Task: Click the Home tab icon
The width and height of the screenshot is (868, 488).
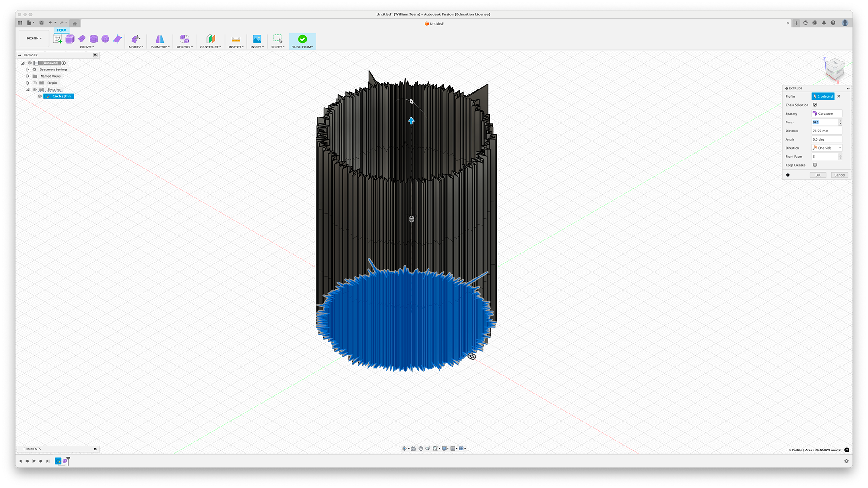Action: point(75,23)
